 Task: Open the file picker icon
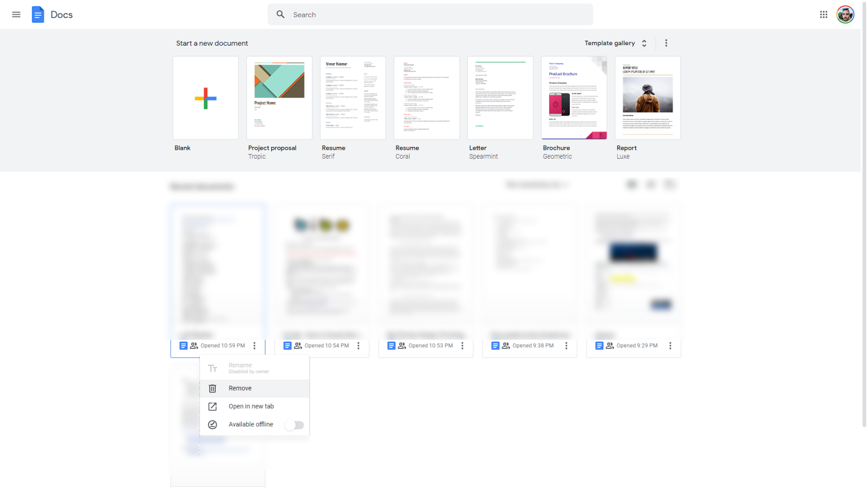670,184
